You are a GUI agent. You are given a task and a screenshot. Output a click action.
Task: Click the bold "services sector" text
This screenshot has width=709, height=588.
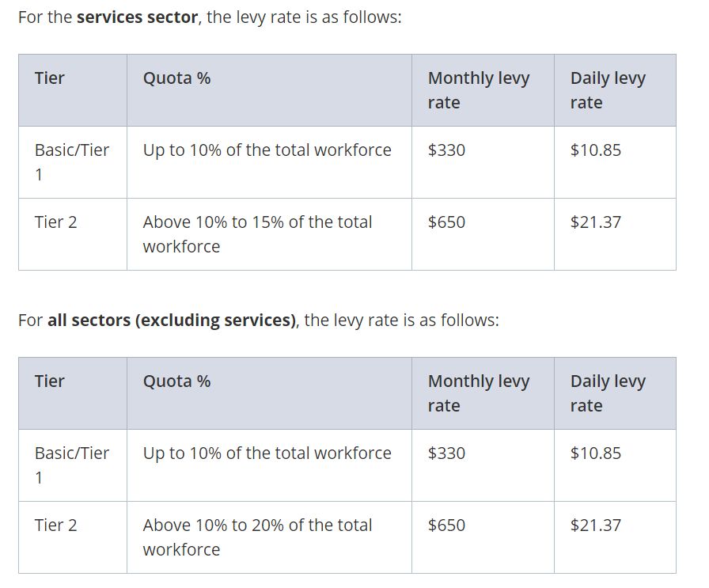point(137,17)
